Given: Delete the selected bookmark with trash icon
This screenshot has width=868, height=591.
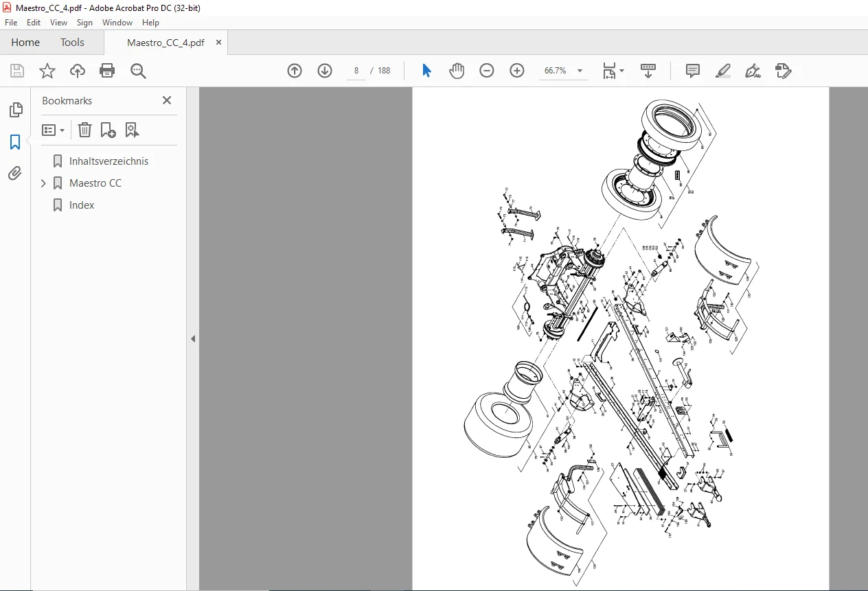Looking at the screenshot, I should tap(84, 130).
